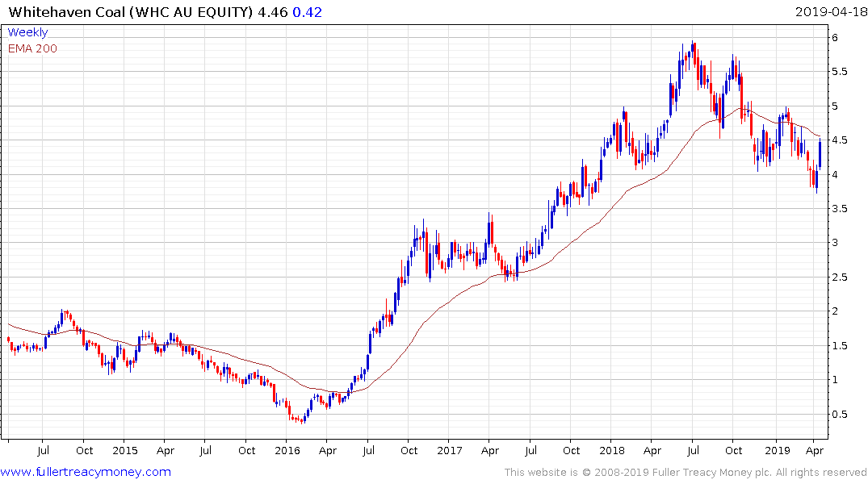Image resolution: width=868 pixels, height=484 pixels.
Task: Click the '5.5' price-axis label
Action: pos(840,72)
